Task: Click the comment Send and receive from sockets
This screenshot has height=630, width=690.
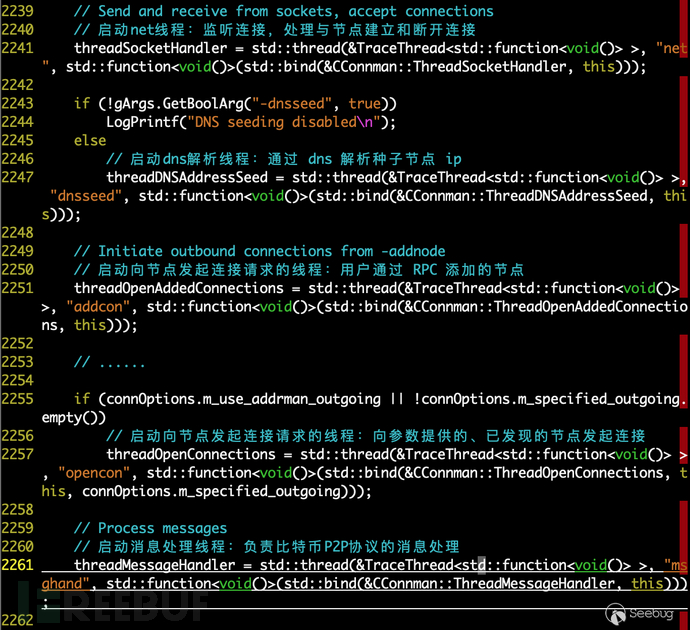Action: (x=284, y=11)
